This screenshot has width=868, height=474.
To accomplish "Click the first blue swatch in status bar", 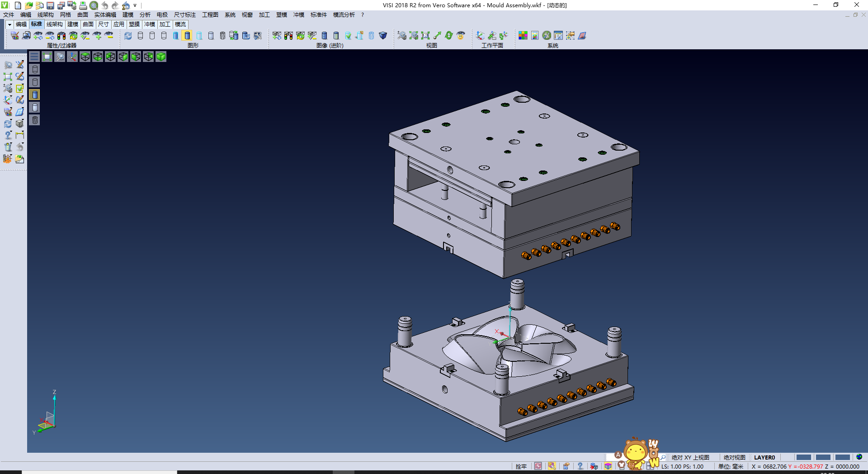I will 803,457.
